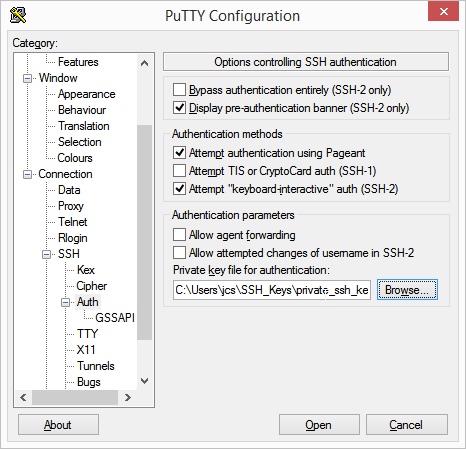The image size is (466, 449).
Task: Collapse the Auth tree node
Action: 66,302
